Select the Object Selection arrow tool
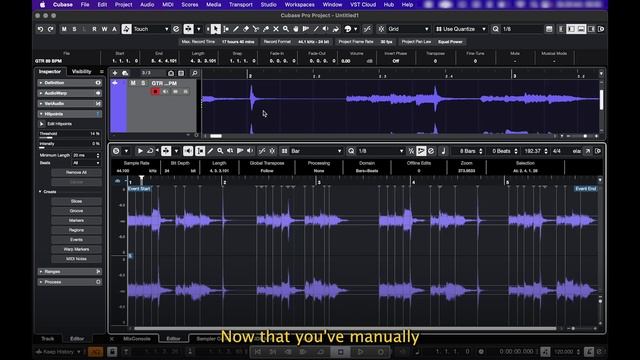 pyautogui.click(x=216, y=29)
